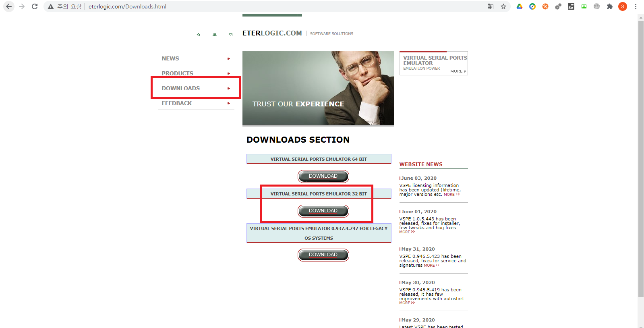Click MORE in Virtual Serial Ports Emulator box
The image size is (644, 328).
click(x=458, y=71)
